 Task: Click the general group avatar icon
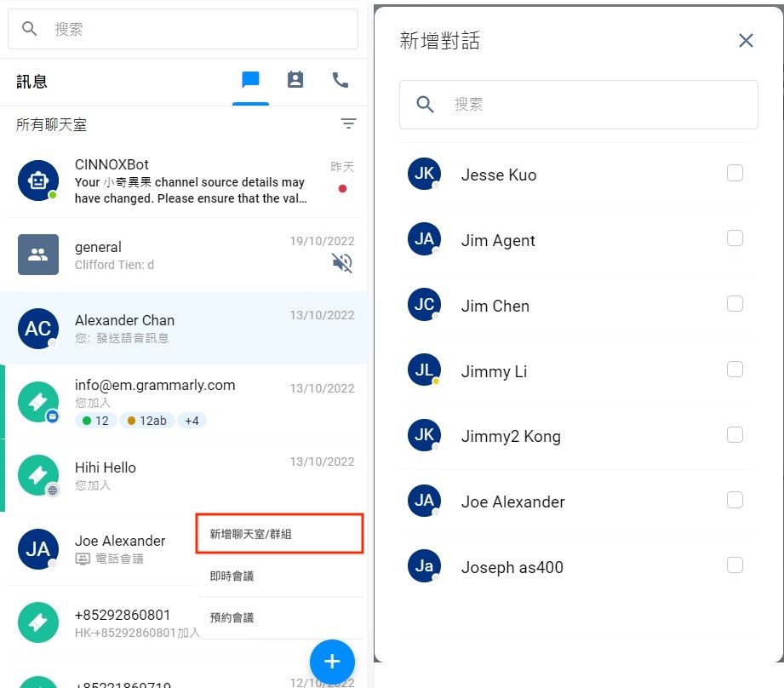[38, 255]
